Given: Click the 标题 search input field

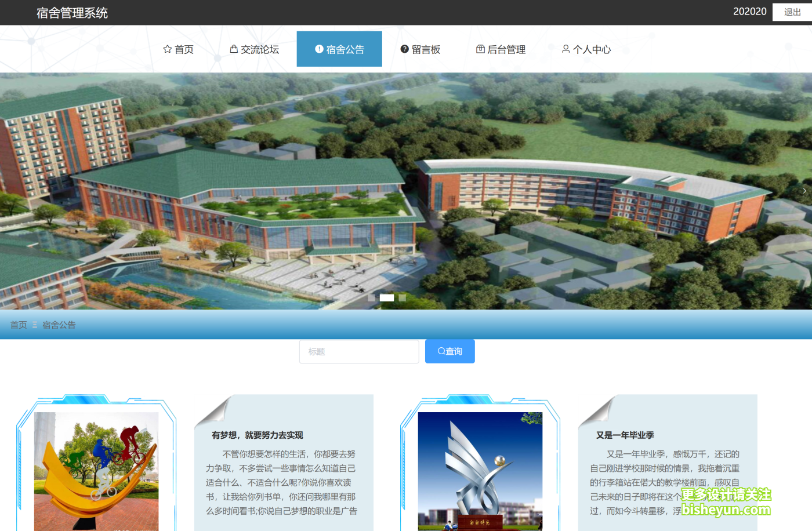Looking at the screenshot, I should click(x=359, y=351).
